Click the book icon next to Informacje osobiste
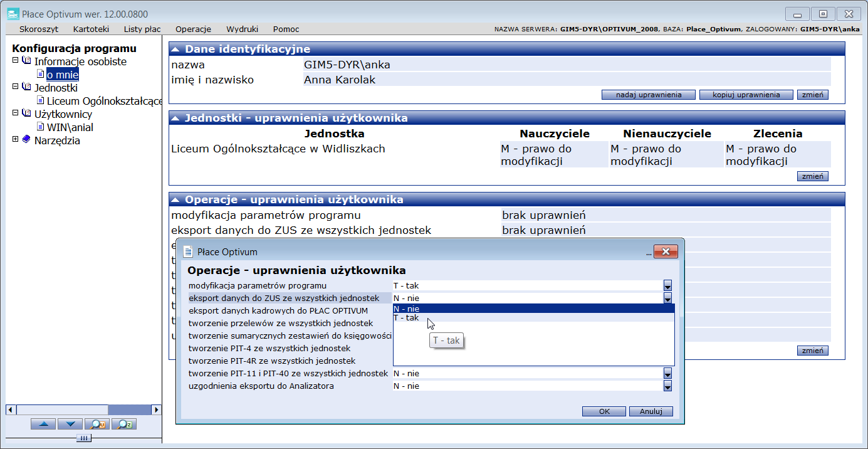Viewport: 868px width, 449px height. pyautogui.click(x=26, y=61)
